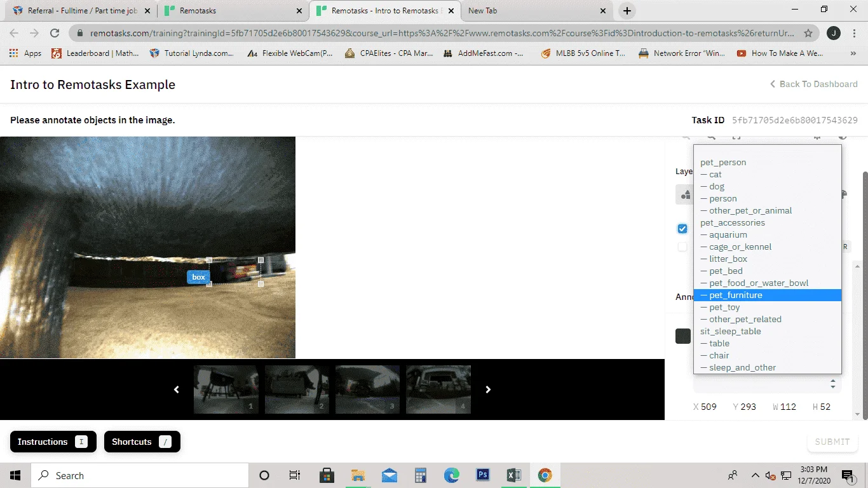Go Back To Dashboard
This screenshot has height=488, width=868.
(x=813, y=84)
